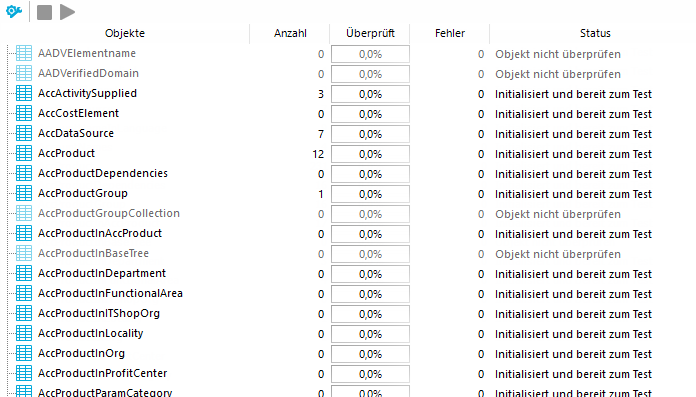Click the table icon for AccActivitySupplied

(24, 93)
